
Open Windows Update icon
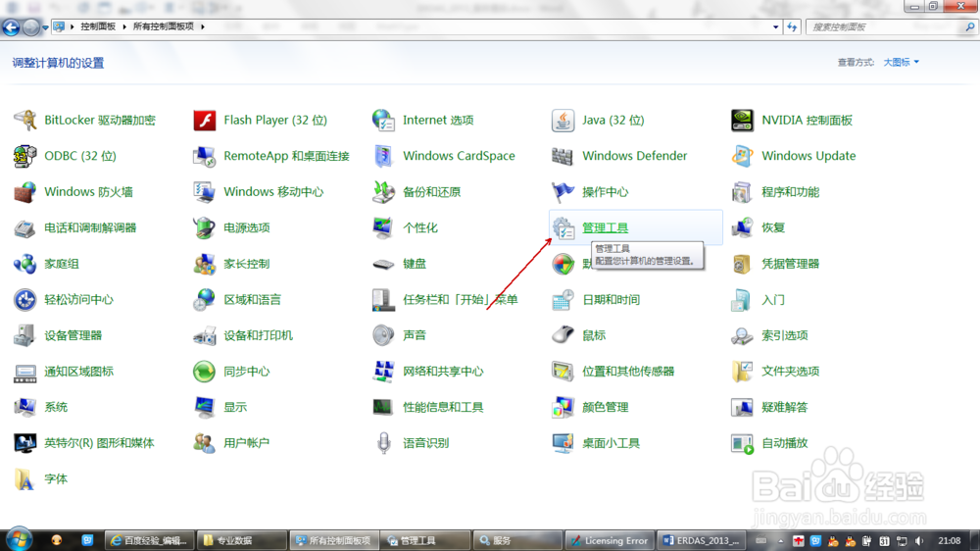742,156
